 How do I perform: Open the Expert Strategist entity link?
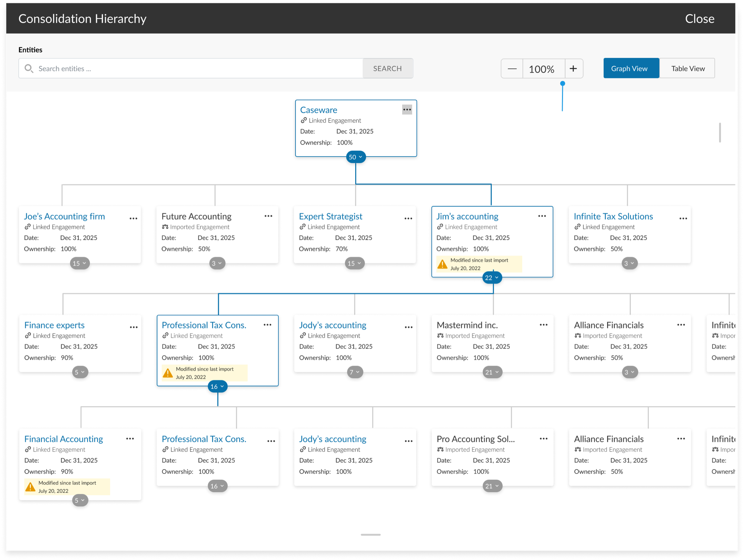pyautogui.click(x=331, y=216)
